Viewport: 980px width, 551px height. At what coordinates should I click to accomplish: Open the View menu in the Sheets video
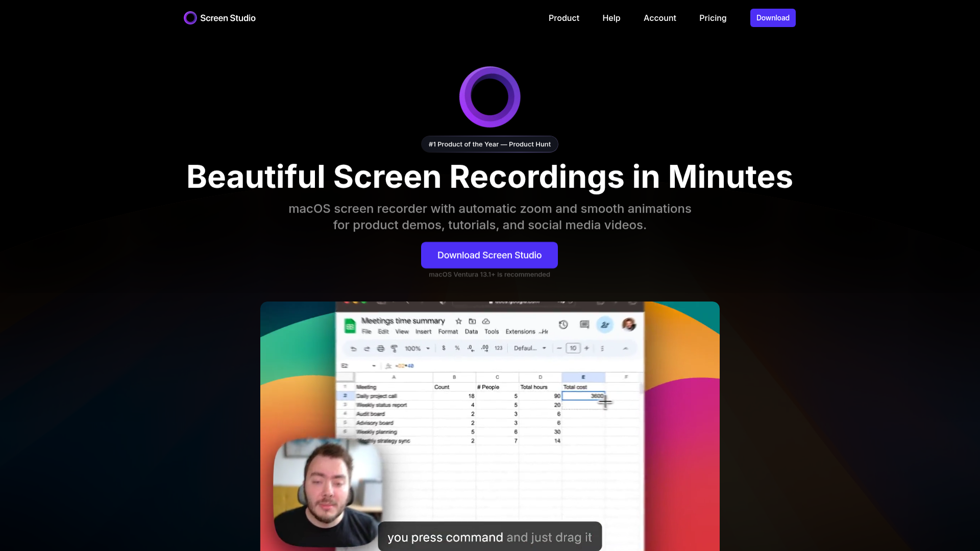[402, 332]
